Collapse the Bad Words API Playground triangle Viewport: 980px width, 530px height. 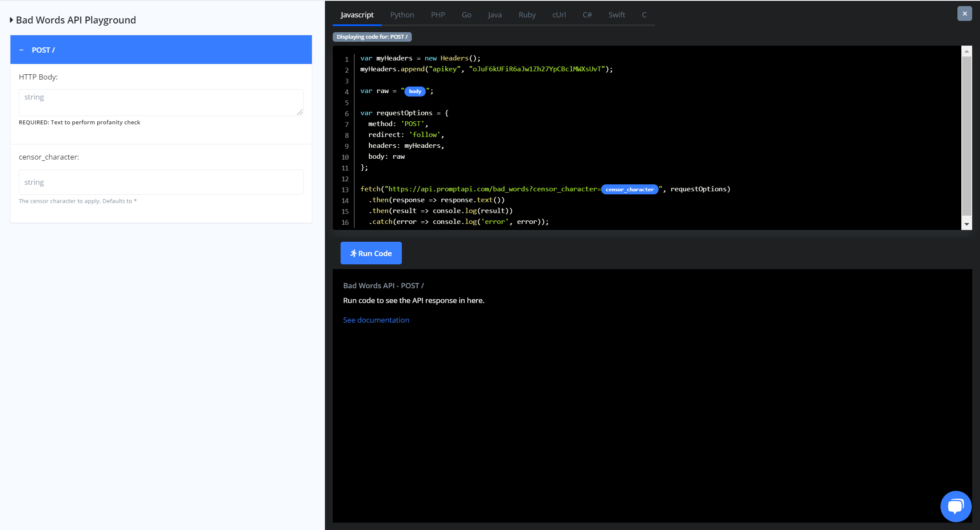click(x=11, y=20)
